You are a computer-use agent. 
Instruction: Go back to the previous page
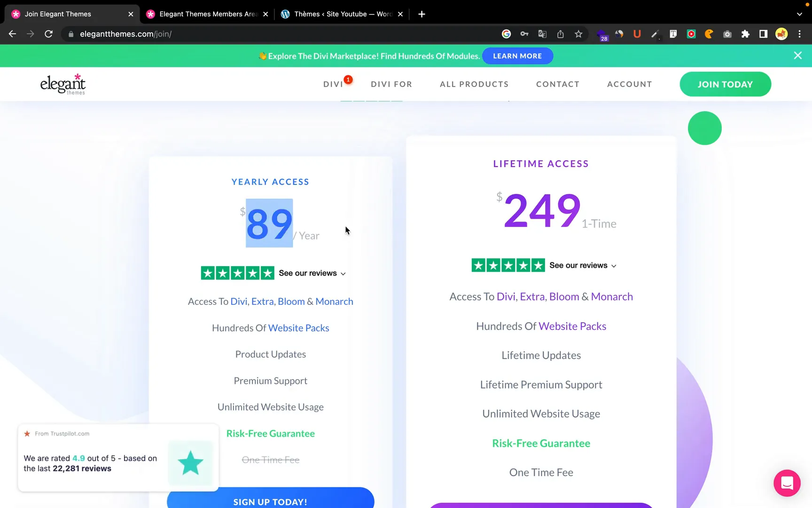tap(12, 34)
